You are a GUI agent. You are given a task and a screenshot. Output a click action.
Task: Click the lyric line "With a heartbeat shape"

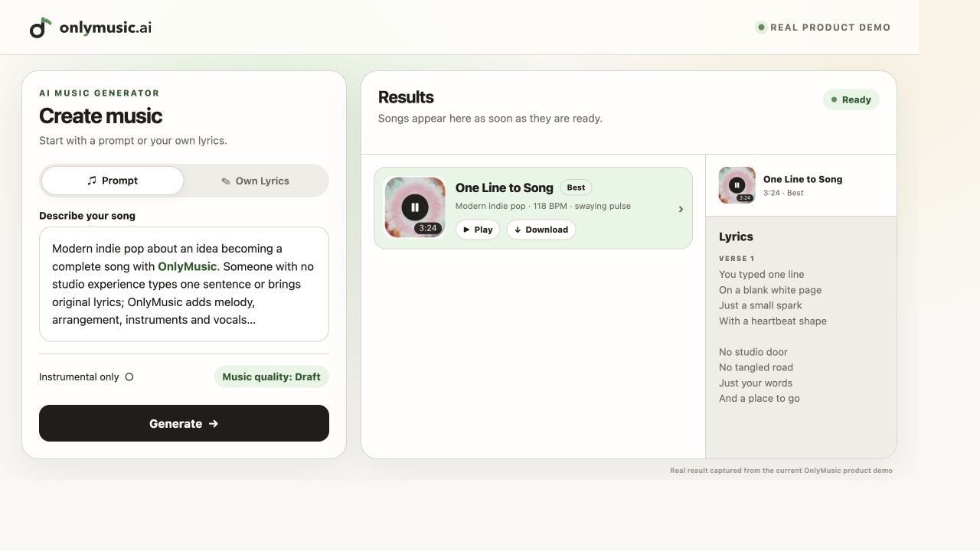click(x=773, y=321)
